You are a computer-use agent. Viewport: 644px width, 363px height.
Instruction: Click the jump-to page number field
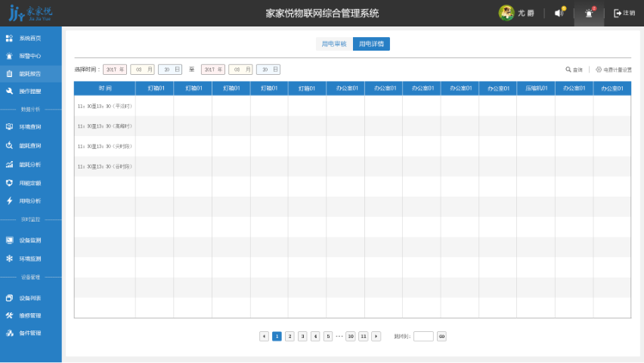click(423, 337)
